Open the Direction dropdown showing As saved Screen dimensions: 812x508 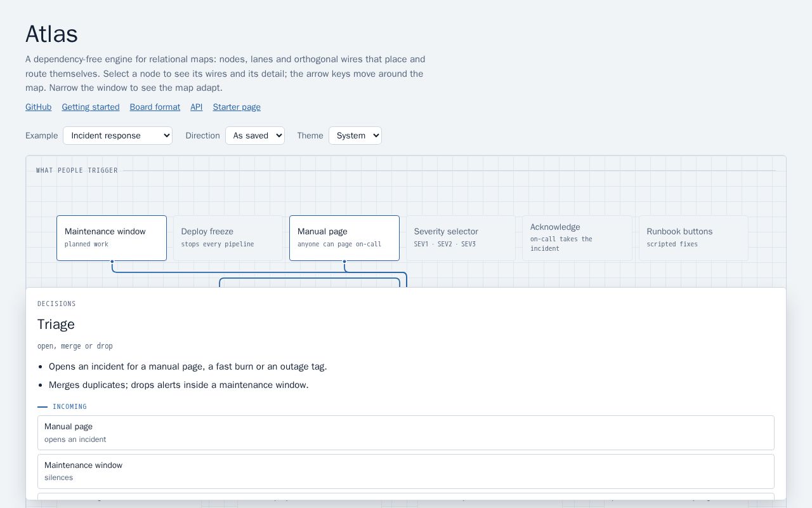(x=255, y=135)
